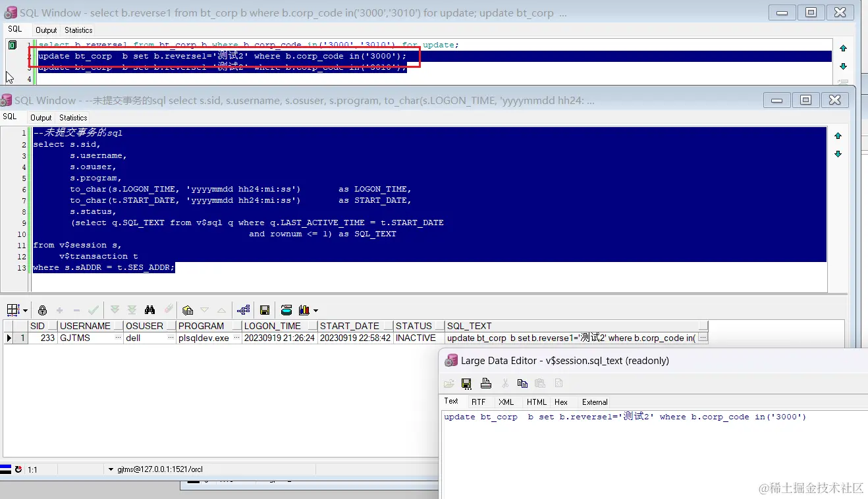Switch to XML tab in Large Data Editor
The width and height of the screenshot is (868, 499).
(506, 402)
